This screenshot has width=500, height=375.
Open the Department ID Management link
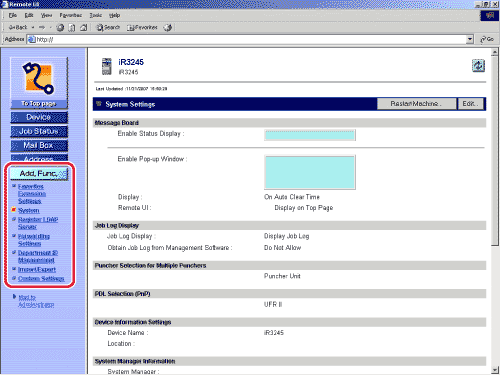tap(38, 256)
